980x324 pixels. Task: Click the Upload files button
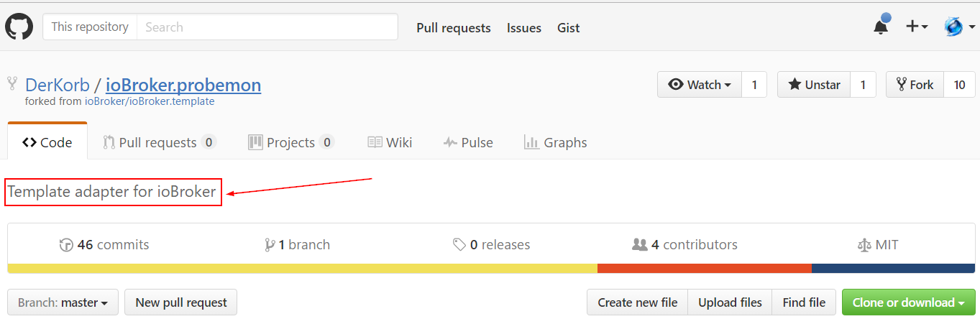pyautogui.click(x=730, y=302)
